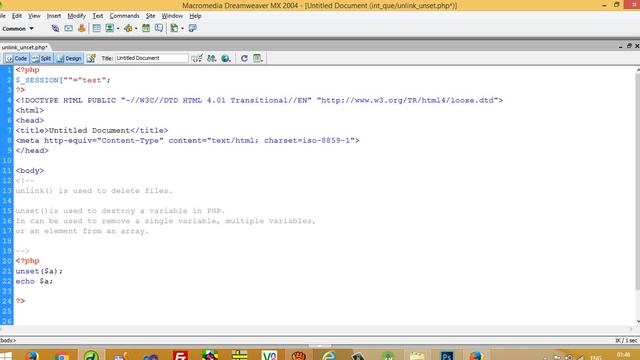Open the Tag Chooser icon
The image size is (640, 360).
(192, 28)
